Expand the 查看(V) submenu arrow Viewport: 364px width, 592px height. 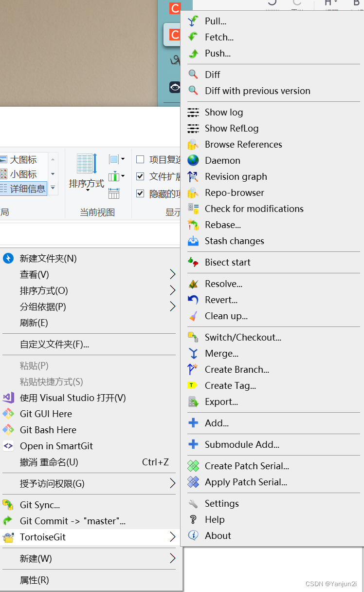[x=172, y=274]
